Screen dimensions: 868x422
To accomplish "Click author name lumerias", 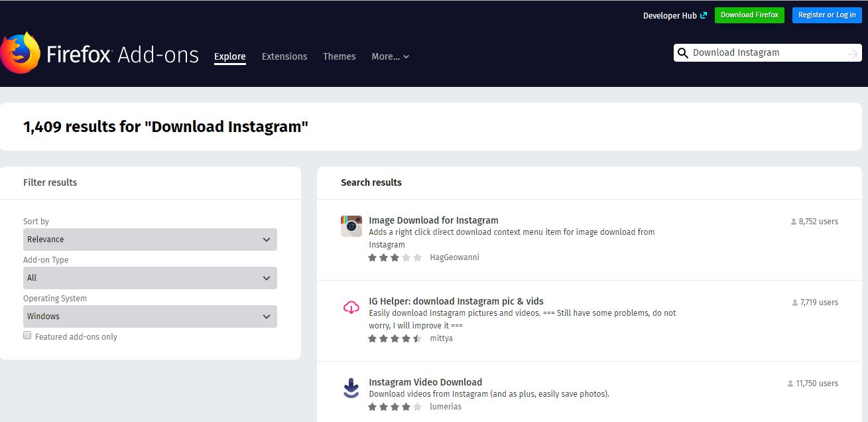I will coord(446,407).
